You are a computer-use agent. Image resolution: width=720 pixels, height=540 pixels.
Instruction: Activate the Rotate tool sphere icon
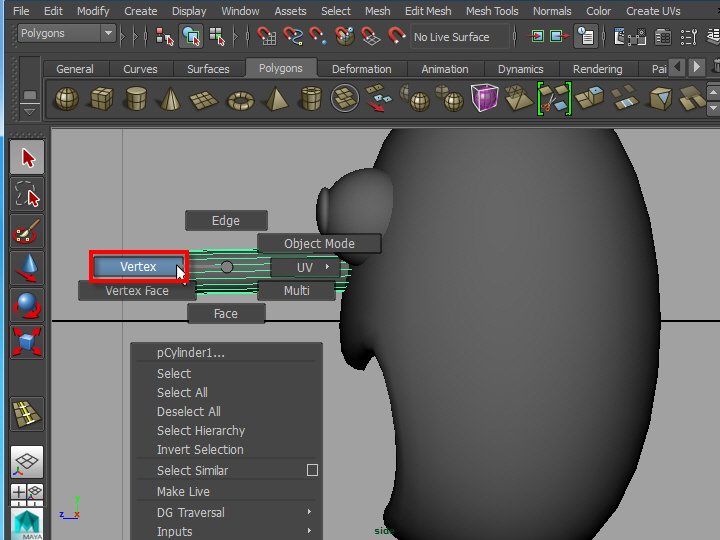click(x=27, y=305)
